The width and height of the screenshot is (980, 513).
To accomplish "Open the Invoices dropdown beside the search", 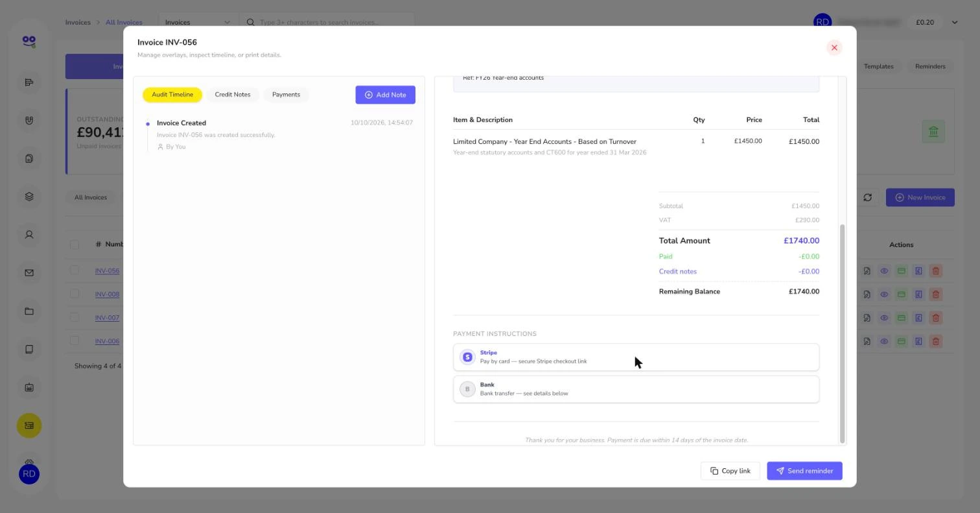I will [x=197, y=22].
